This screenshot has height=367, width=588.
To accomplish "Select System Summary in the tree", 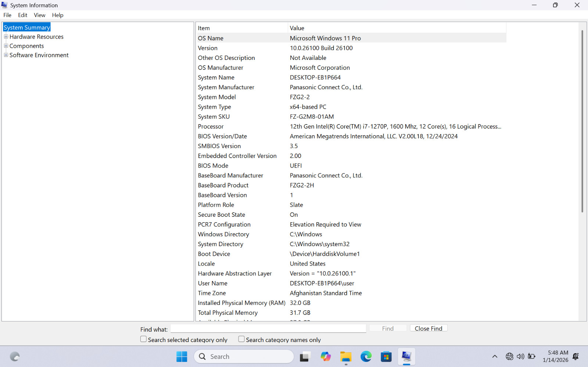I will click(27, 28).
